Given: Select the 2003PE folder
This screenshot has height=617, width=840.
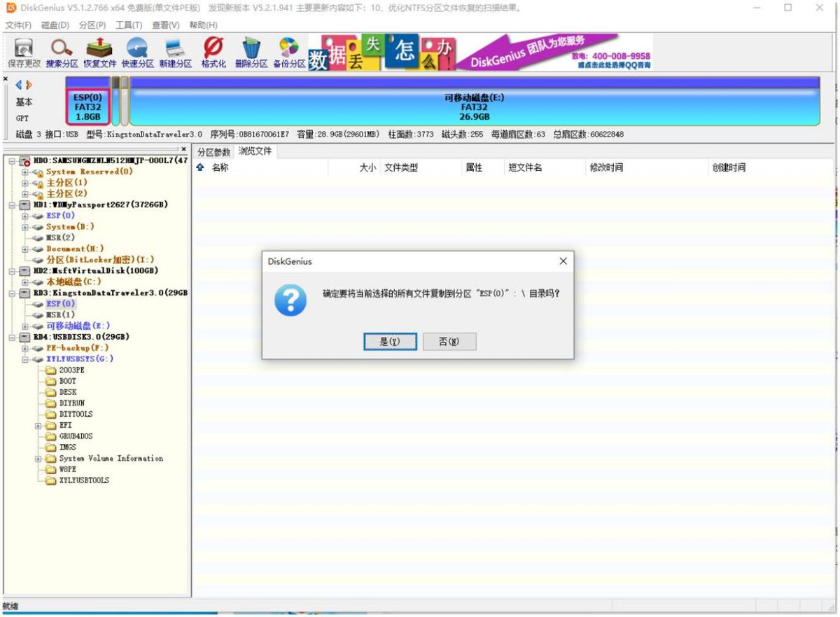Looking at the screenshot, I should (72, 370).
